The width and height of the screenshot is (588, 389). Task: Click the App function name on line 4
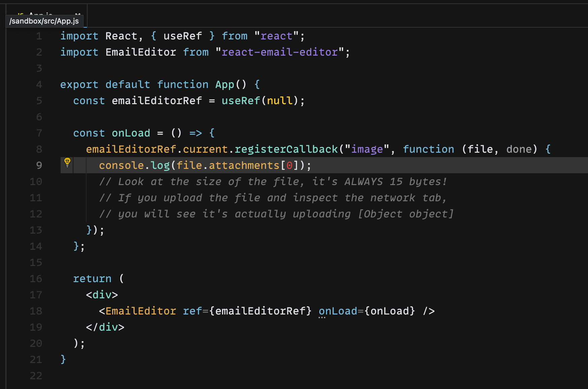pos(225,85)
